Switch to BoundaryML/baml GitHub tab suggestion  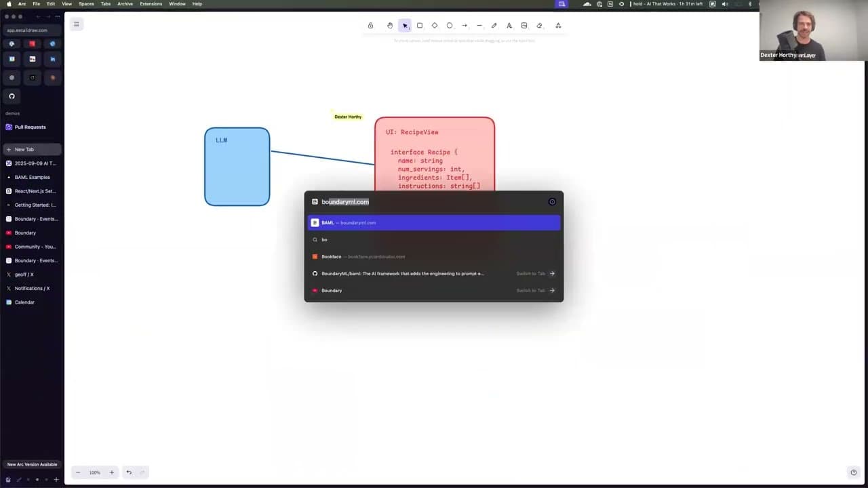coord(434,274)
